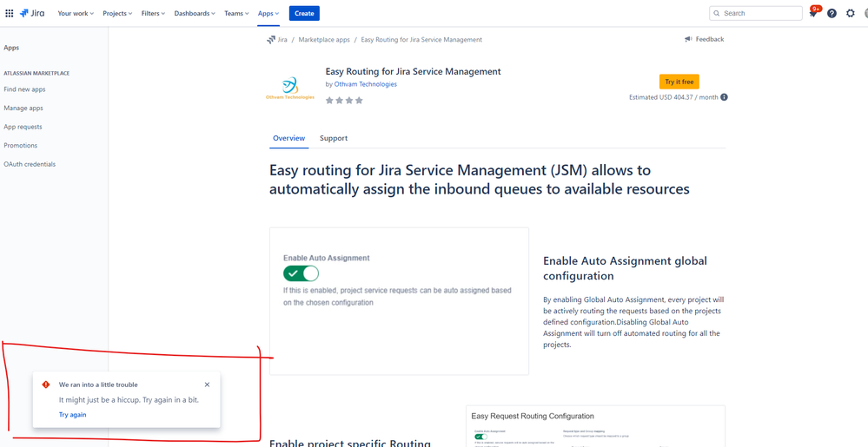
Task: Click the user avatar at top right
Action: coord(865,13)
